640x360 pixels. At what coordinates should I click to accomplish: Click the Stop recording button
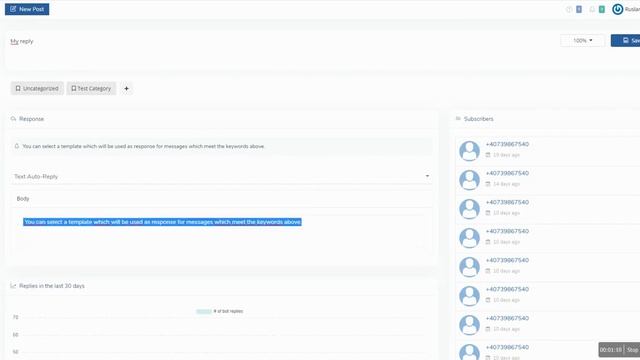(x=632, y=350)
